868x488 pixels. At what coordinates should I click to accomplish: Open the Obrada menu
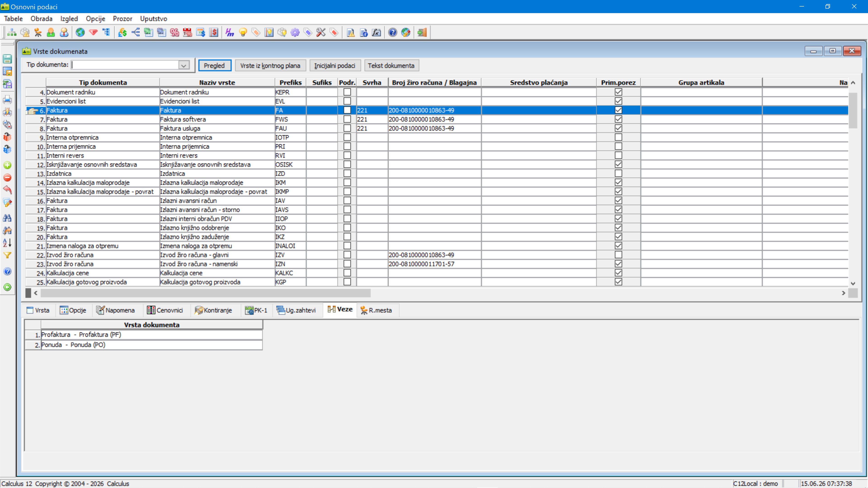tap(41, 19)
